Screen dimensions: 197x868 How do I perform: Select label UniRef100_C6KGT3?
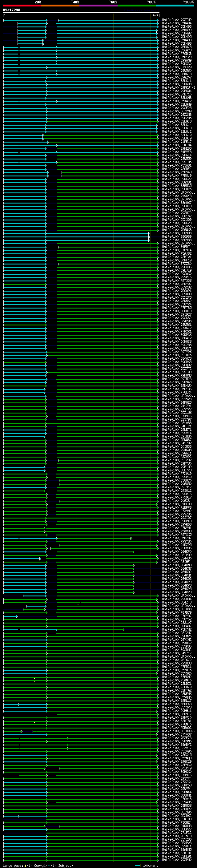tap(177, 74)
